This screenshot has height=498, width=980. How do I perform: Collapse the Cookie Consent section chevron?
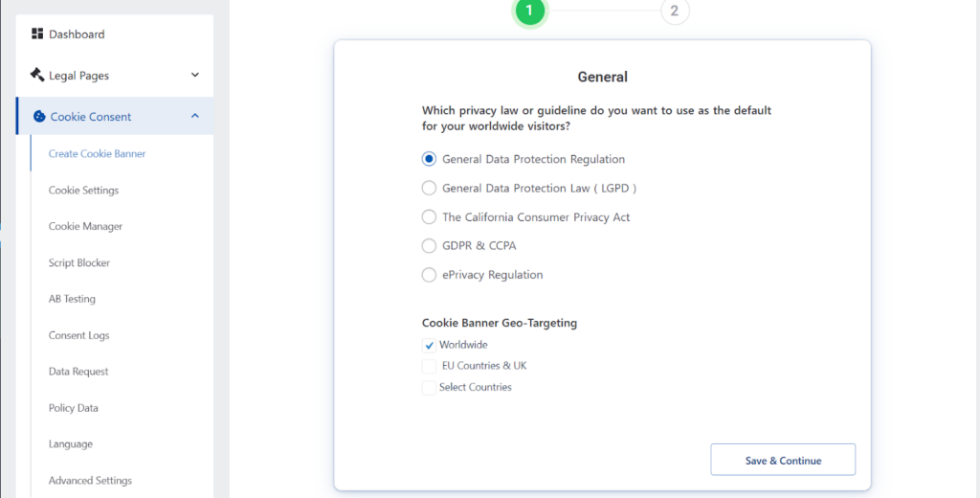pos(195,117)
